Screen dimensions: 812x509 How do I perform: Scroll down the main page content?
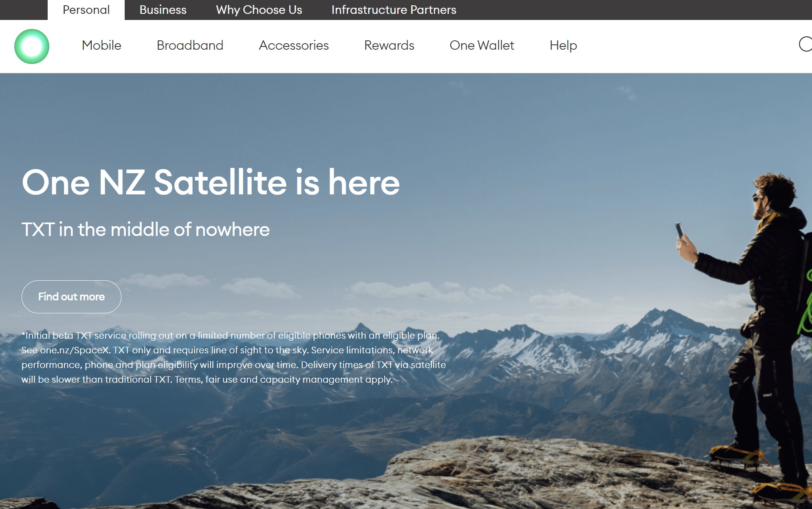406,293
